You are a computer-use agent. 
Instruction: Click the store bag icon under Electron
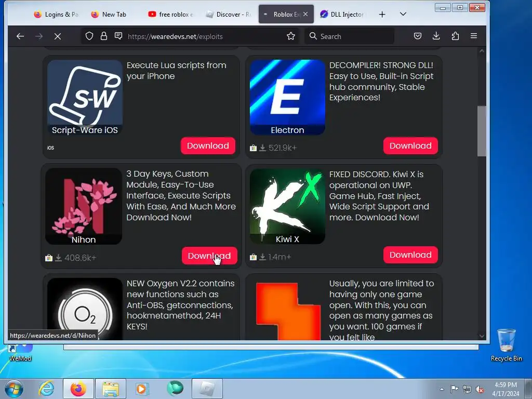point(253,148)
